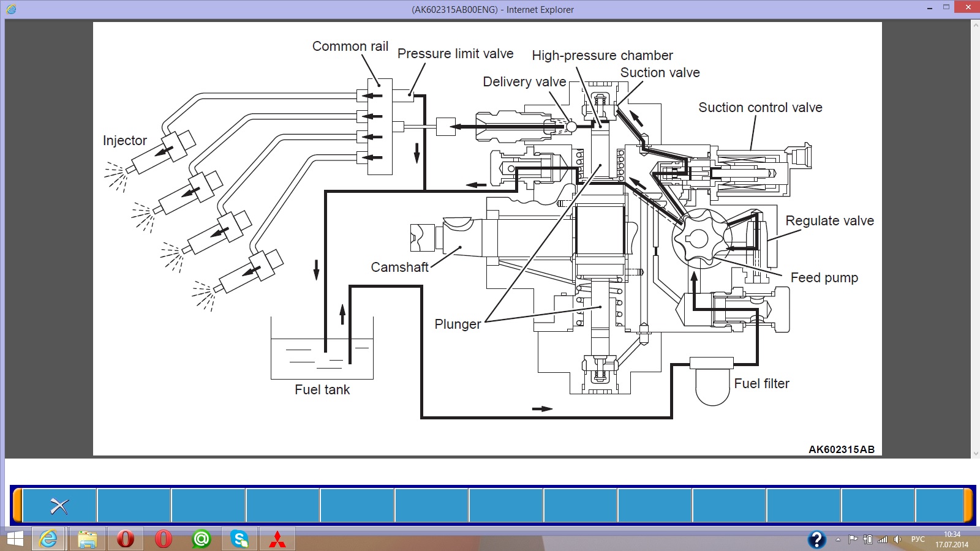Open the РУС language switcher
Viewport: 980px width, 551px height.
[x=918, y=539]
